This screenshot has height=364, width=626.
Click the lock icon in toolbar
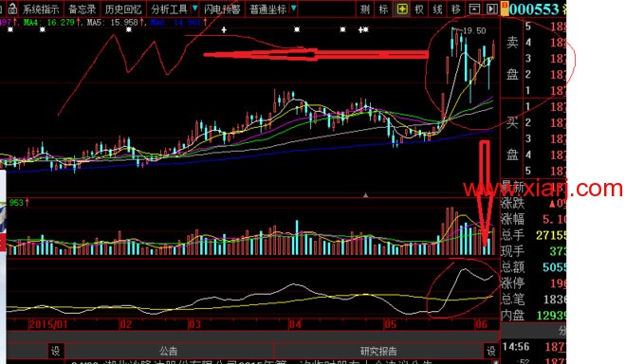(x=12, y=9)
